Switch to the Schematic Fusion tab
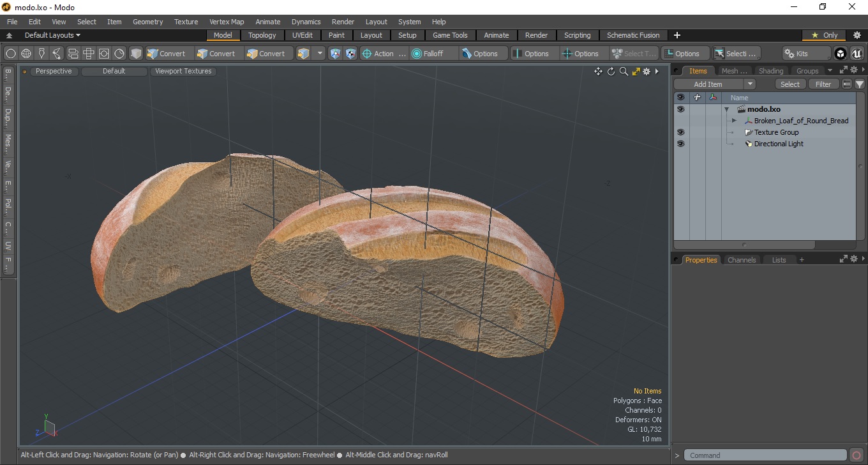The height and width of the screenshot is (465, 868). coord(633,35)
